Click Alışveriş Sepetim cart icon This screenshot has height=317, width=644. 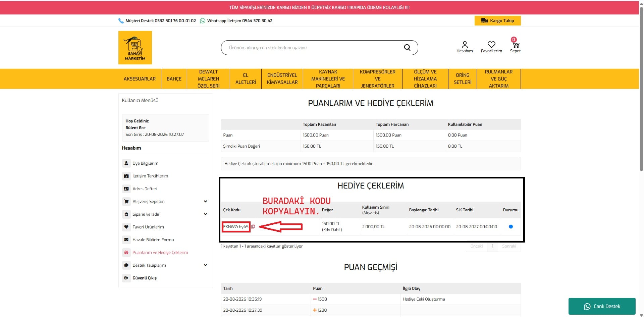[126, 202]
